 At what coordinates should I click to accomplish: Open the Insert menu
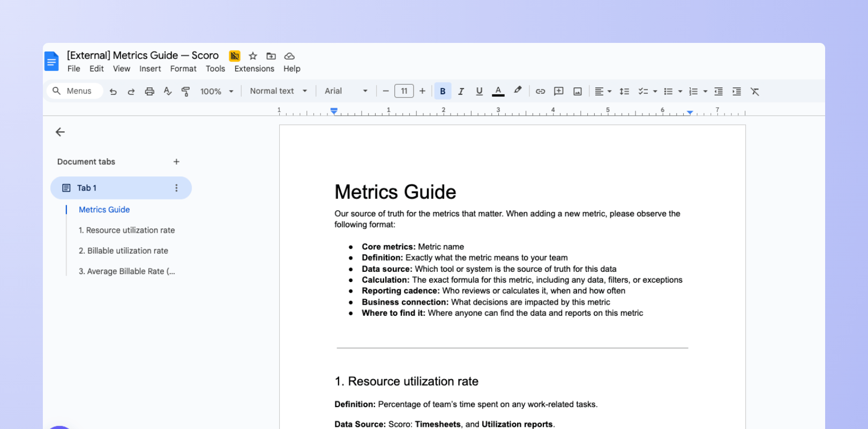tap(150, 69)
